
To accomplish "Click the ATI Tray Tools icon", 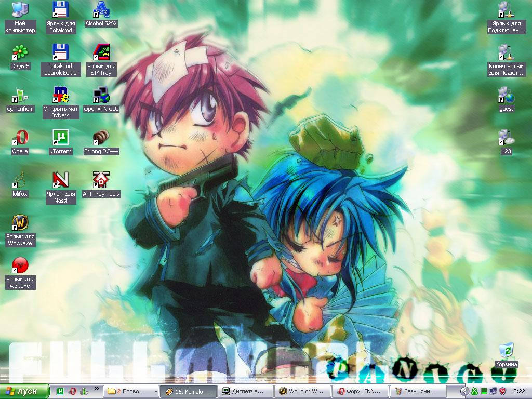I will coord(101,185).
